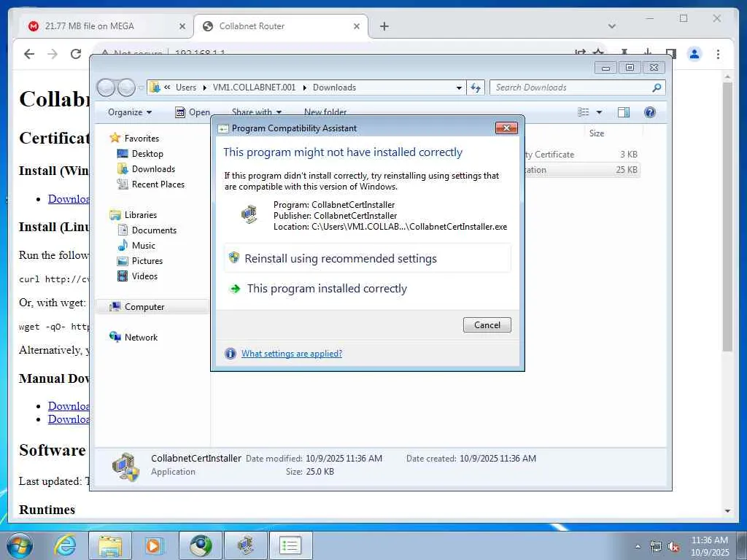This screenshot has width=747, height=560.
Task: Select Libraries in navigation pane
Action: tap(141, 215)
